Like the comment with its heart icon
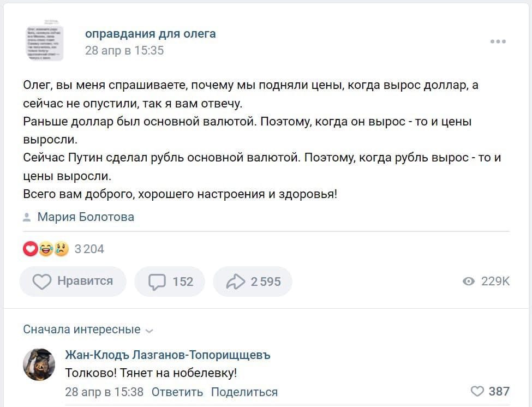The image size is (532, 407). point(477,391)
